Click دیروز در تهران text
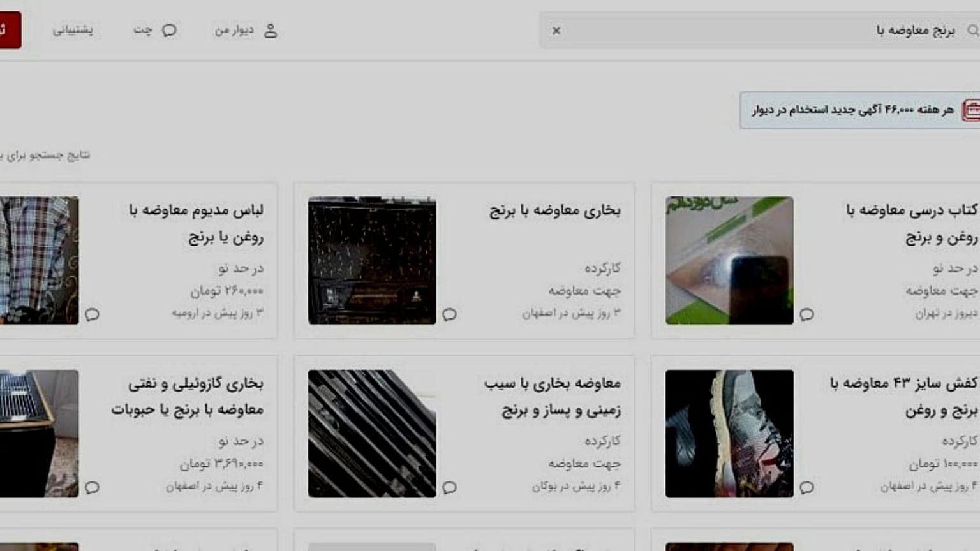The image size is (980, 551). (946, 313)
